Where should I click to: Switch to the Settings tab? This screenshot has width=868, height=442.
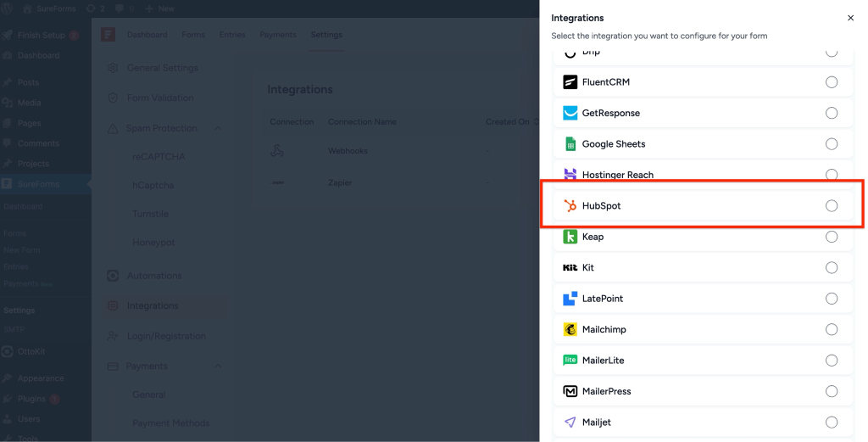326,34
